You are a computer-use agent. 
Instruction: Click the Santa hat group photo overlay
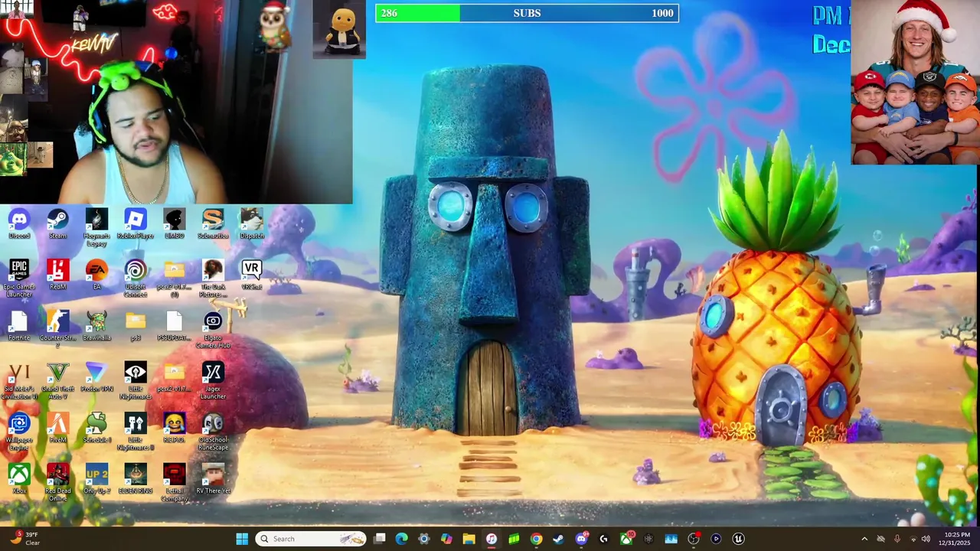coord(915,82)
